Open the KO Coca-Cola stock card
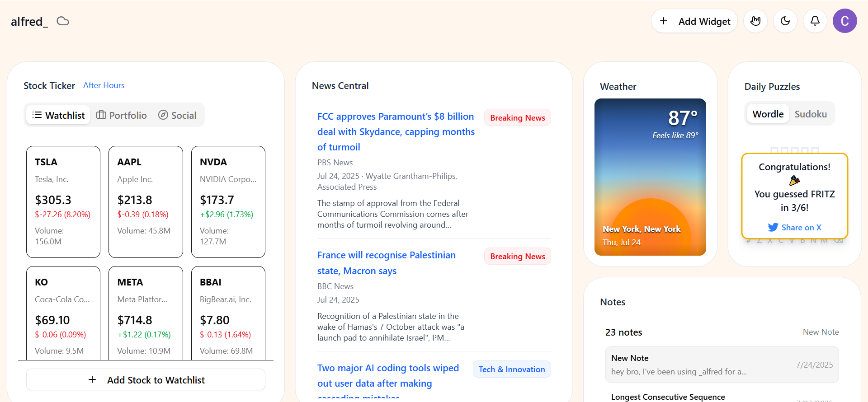 pos(63,313)
